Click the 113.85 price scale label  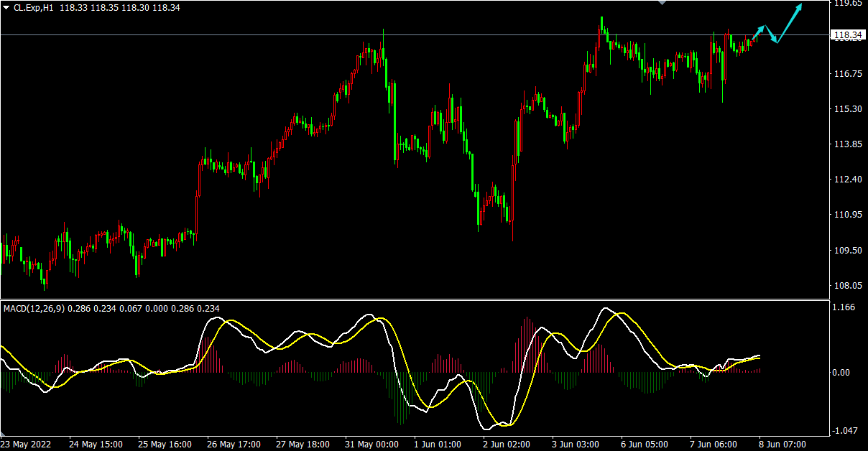[847, 144]
